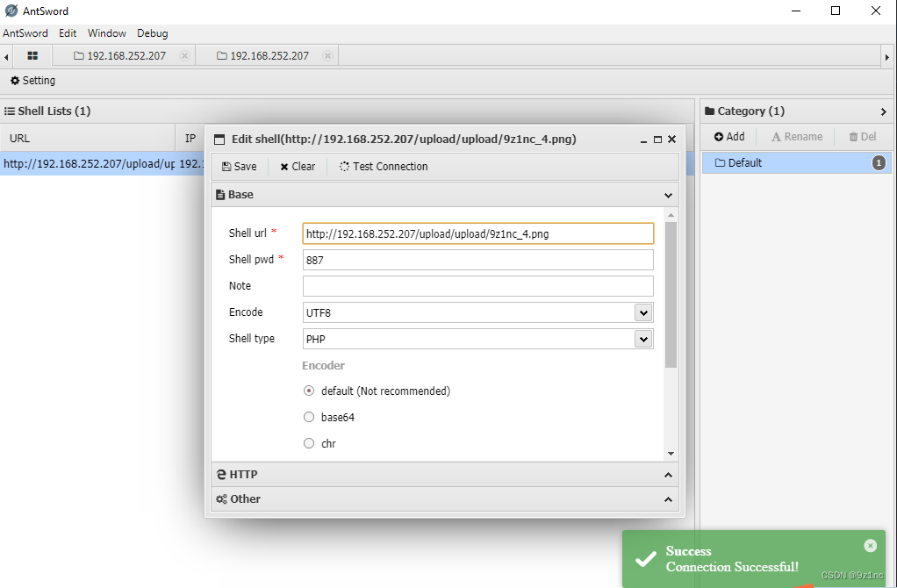
Task: Click the URL column header
Action: [88, 139]
